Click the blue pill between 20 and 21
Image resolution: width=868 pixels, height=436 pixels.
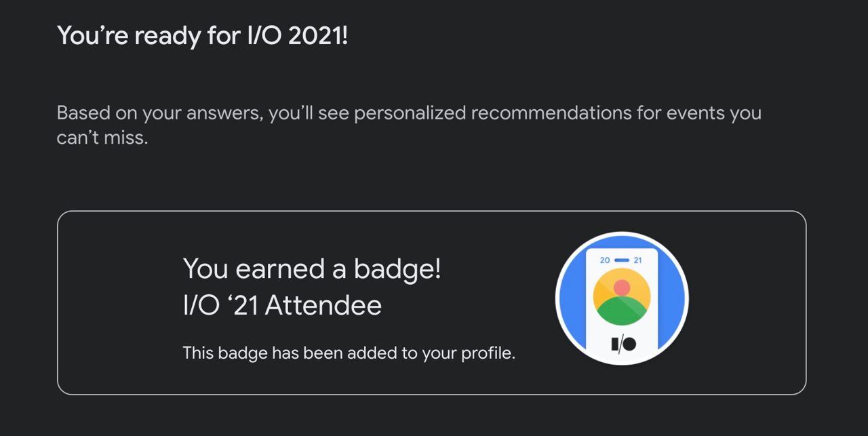pyautogui.click(x=622, y=260)
